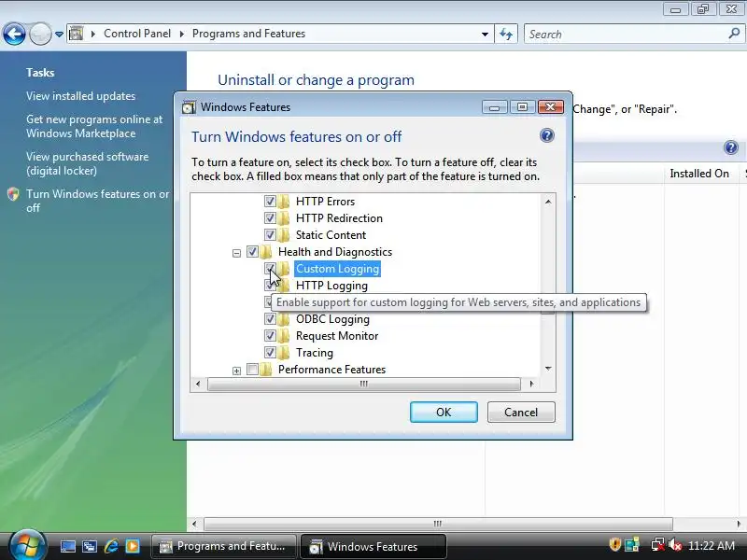This screenshot has width=747, height=560.
Task: Click feature list horizontal scroll right arrow
Action: coord(531,384)
